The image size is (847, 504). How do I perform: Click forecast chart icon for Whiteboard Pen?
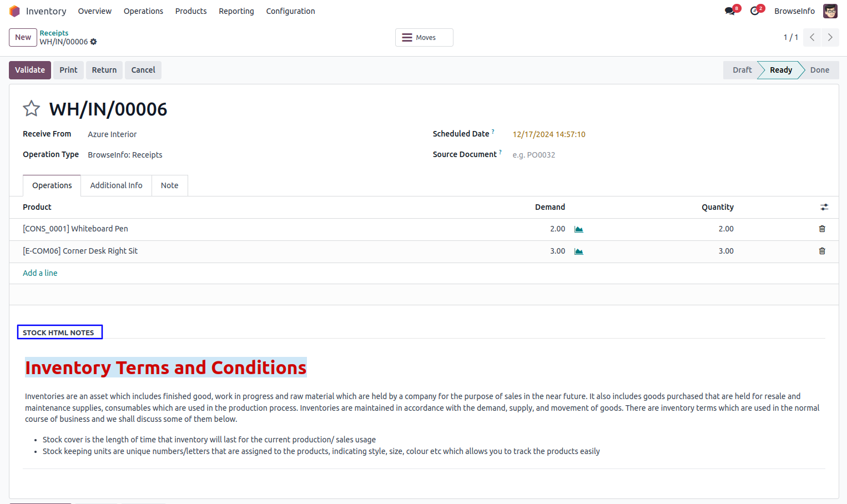[579, 229]
